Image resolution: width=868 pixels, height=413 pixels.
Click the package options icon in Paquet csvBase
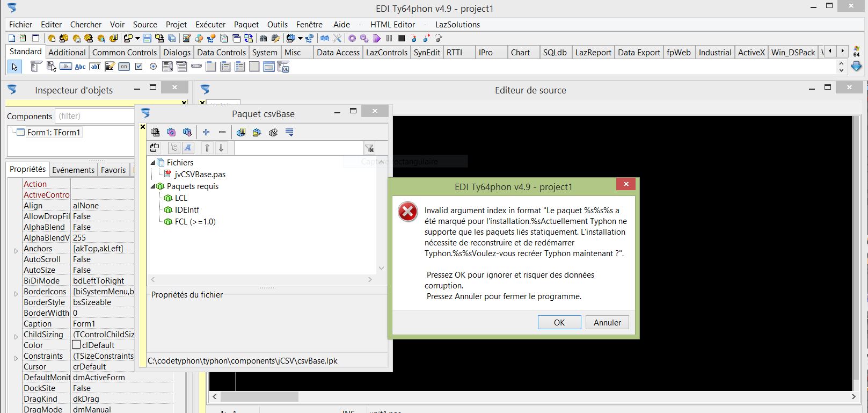click(x=241, y=132)
